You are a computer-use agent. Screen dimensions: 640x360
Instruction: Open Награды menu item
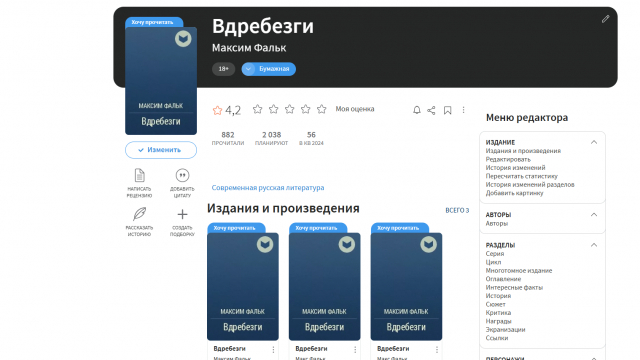point(499,321)
